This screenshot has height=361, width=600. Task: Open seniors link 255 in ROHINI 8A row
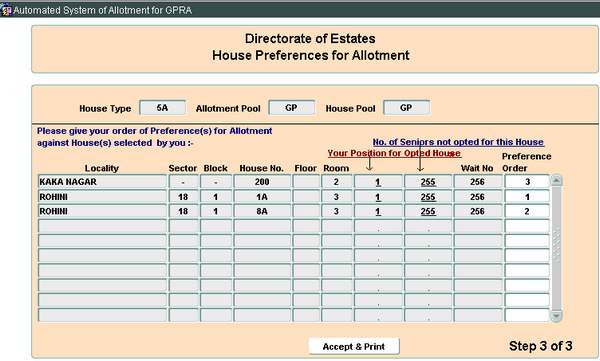click(x=428, y=212)
